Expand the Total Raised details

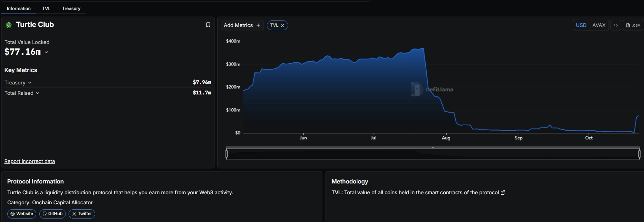[37, 93]
